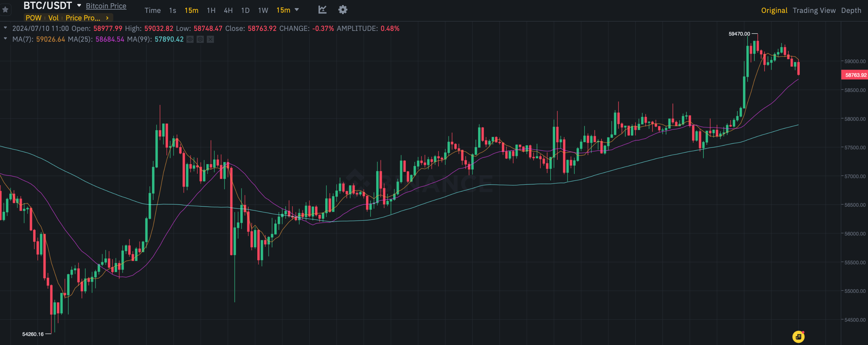Viewport: 868px width, 345px height.
Task: Collapse the OHLC info row arrow
Action: 5,28
